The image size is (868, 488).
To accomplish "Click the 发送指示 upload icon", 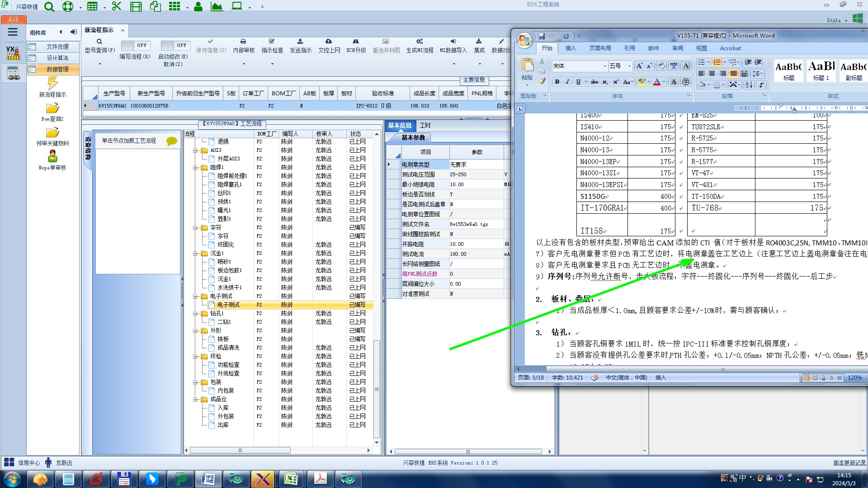I will point(300,42).
